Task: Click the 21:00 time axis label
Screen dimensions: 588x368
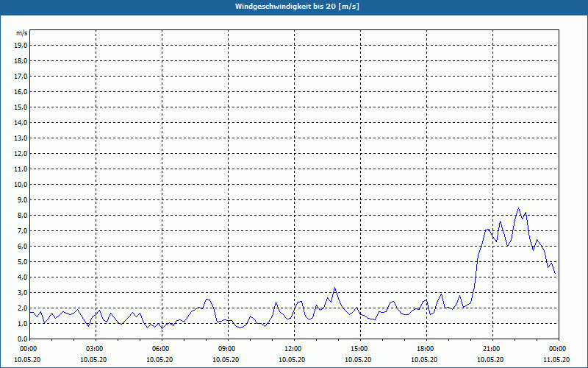Action: 492,349
